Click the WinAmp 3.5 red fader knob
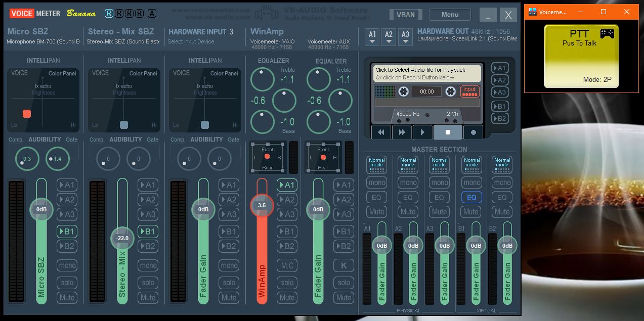 pyautogui.click(x=262, y=205)
